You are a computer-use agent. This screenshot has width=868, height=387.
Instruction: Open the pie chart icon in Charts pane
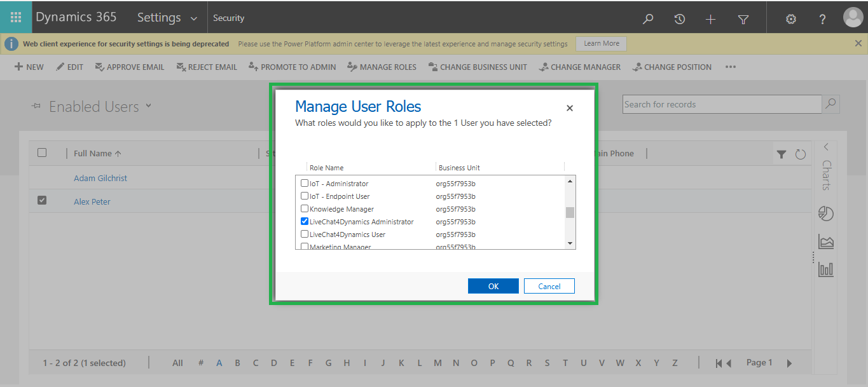point(826,214)
